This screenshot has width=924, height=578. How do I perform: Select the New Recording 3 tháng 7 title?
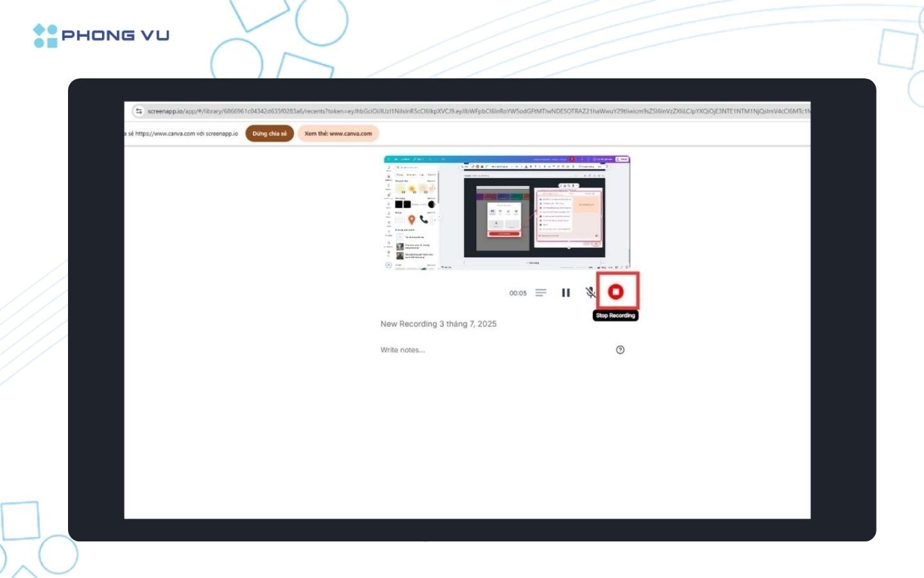click(438, 324)
